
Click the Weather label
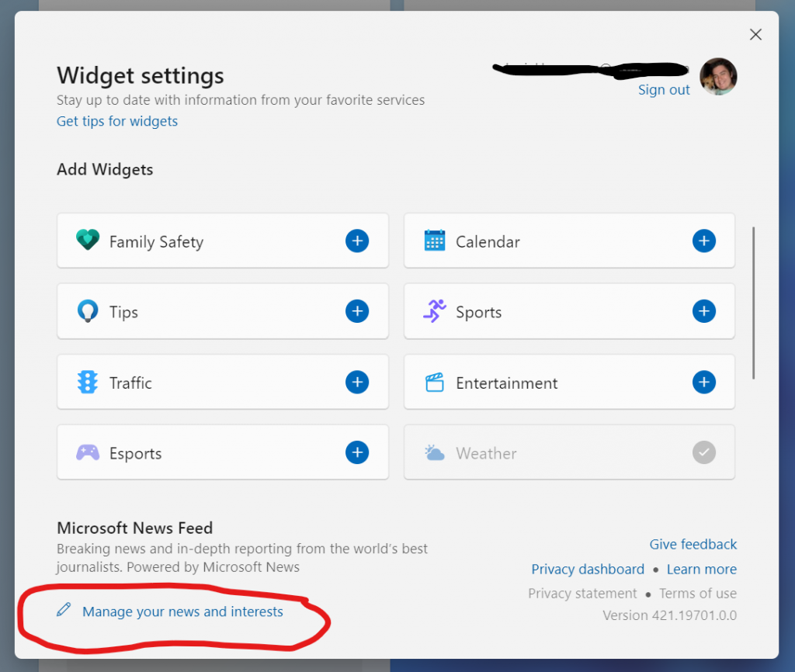click(486, 453)
